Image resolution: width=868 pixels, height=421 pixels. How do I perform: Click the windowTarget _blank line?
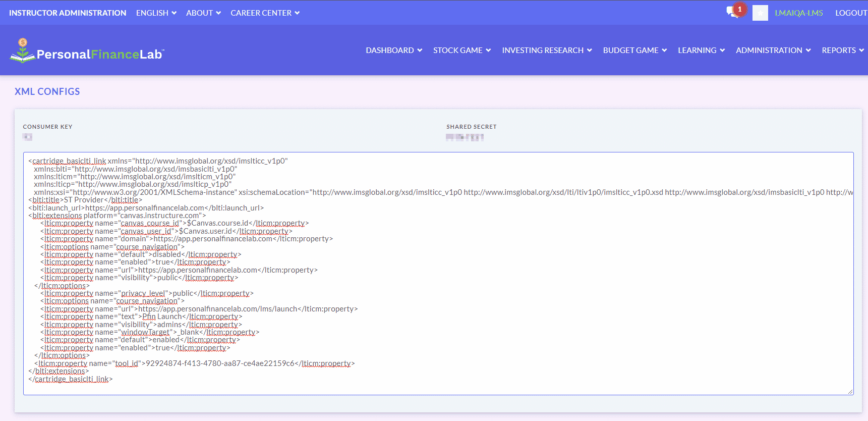[150, 332]
